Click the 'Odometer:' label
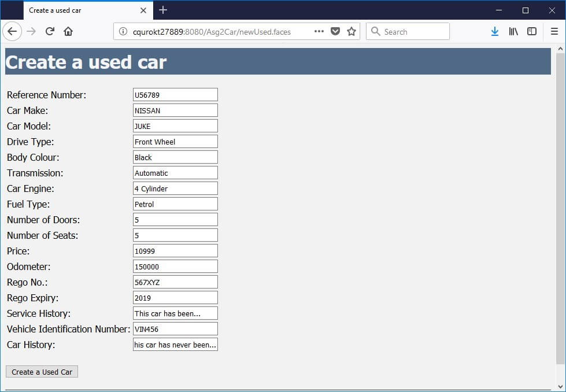 [x=29, y=267]
